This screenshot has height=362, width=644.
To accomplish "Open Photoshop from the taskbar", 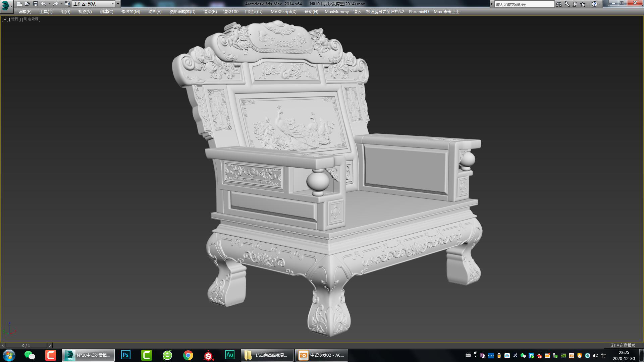I will [x=126, y=355].
